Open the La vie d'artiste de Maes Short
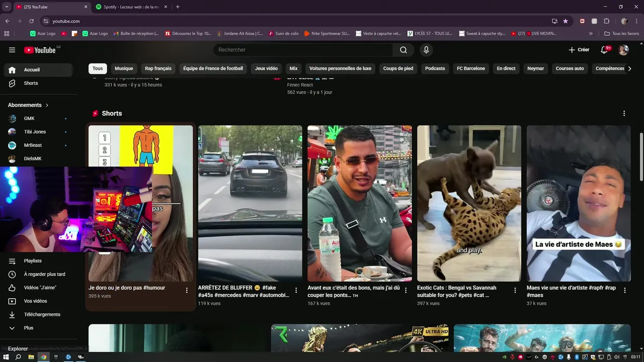This screenshot has height=362, width=644. point(579,203)
